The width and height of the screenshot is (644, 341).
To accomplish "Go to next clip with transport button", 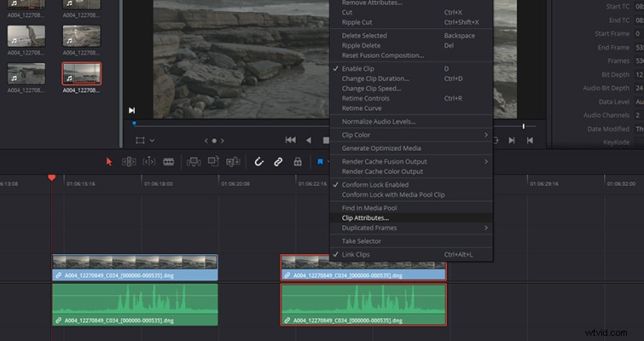I will point(511,141).
